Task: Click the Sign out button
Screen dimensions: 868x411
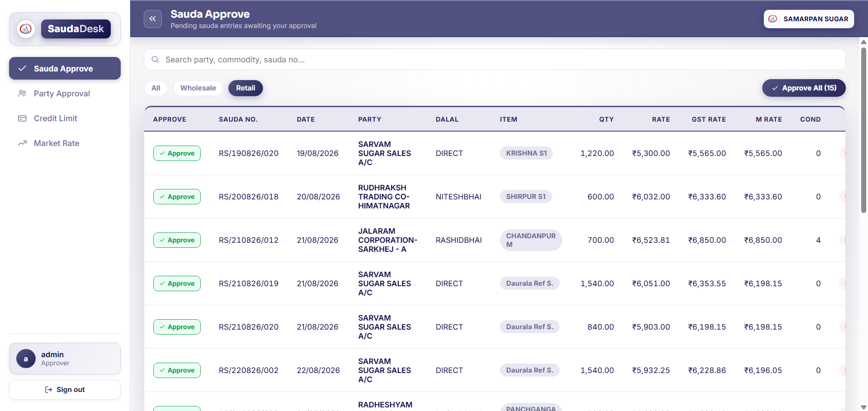Action: coord(65,390)
